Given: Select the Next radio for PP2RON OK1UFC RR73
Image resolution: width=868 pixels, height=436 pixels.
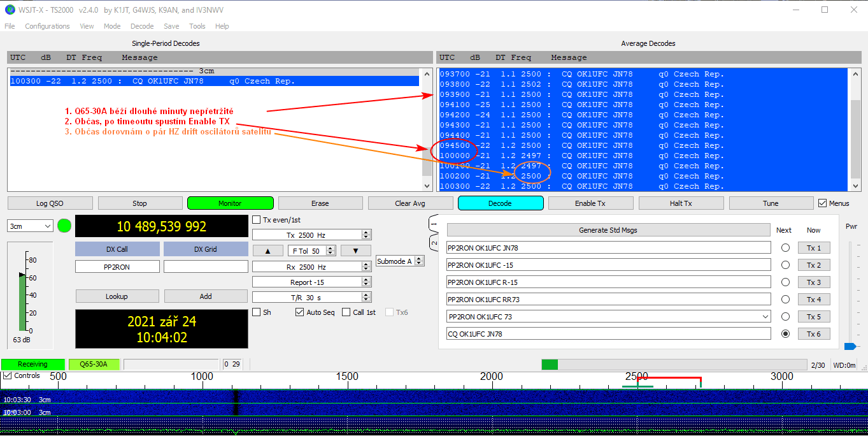Looking at the screenshot, I should click(785, 300).
